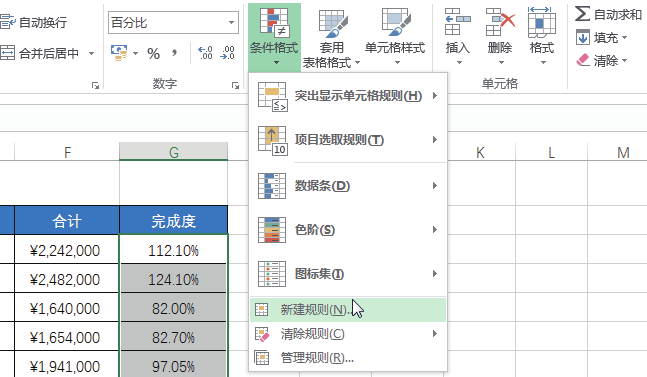
Task: Open 突出显示单元格规则(H) submenu
Action: click(x=348, y=96)
